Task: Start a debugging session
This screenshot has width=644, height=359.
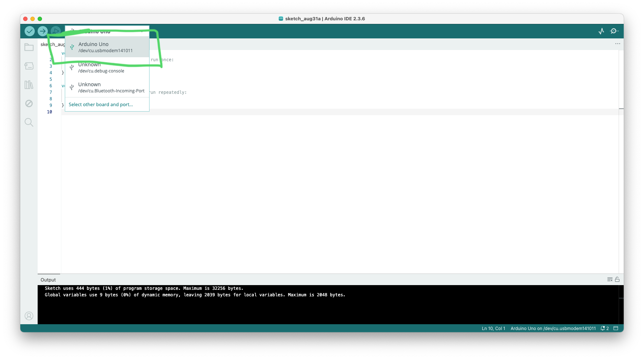Action: pyautogui.click(x=55, y=31)
